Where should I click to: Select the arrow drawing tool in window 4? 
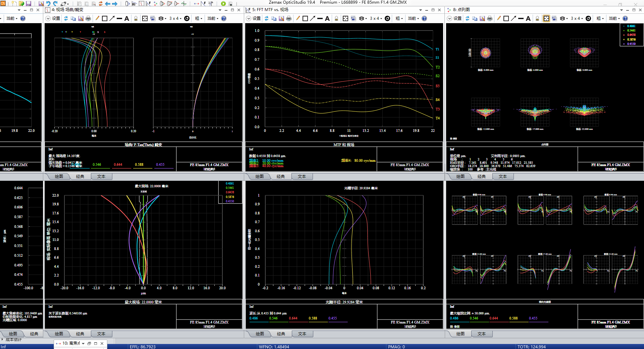tap(112, 18)
